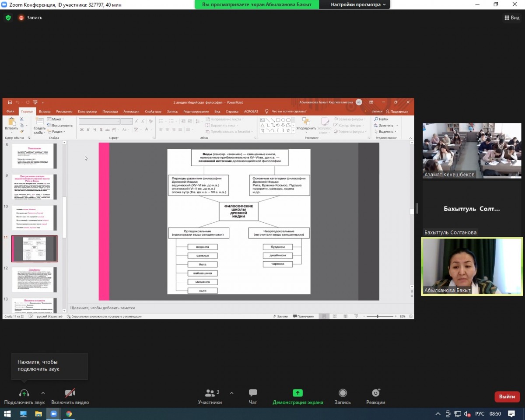This screenshot has width=525, height=420.
Task: Switch layout using the Вид button
Action: 512,18
